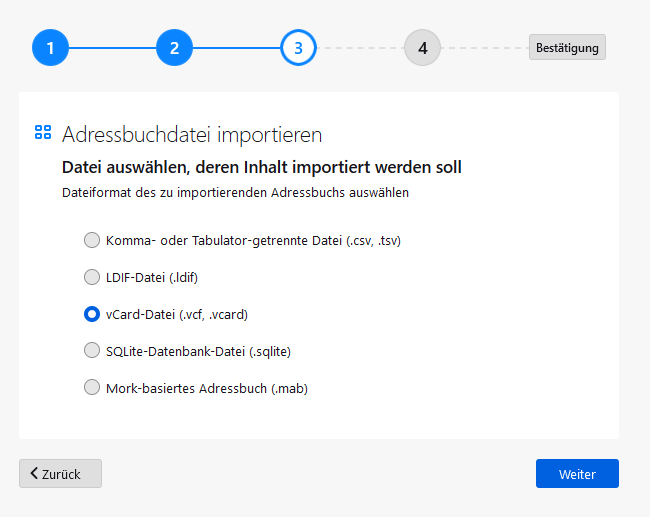Go to wizard step 2 circle
Image resolution: width=650 pixels, height=517 pixels.
click(x=174, y=47)
